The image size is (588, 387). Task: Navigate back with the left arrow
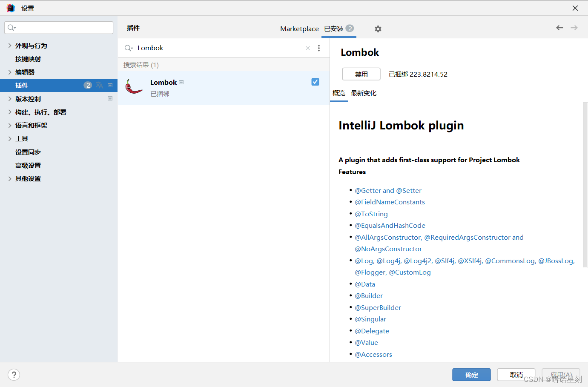(x=559, y=28)
